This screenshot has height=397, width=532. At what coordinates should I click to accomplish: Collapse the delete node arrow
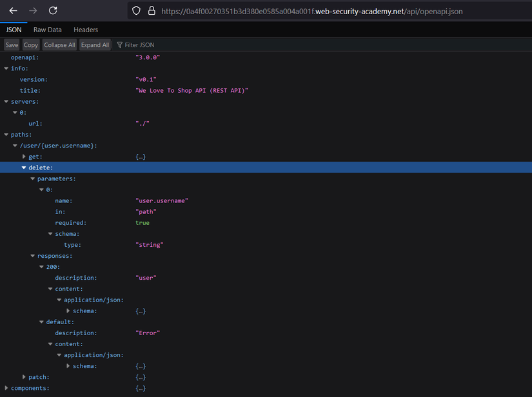[24, 168]
